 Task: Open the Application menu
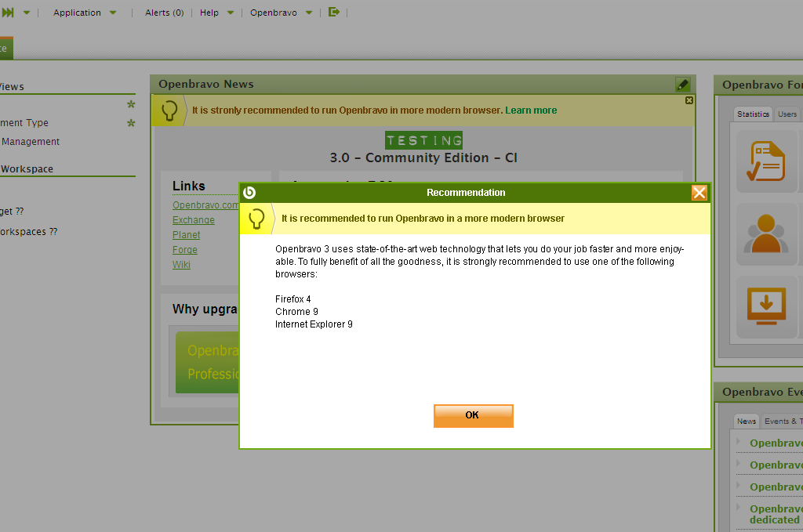tap(78, 13)
